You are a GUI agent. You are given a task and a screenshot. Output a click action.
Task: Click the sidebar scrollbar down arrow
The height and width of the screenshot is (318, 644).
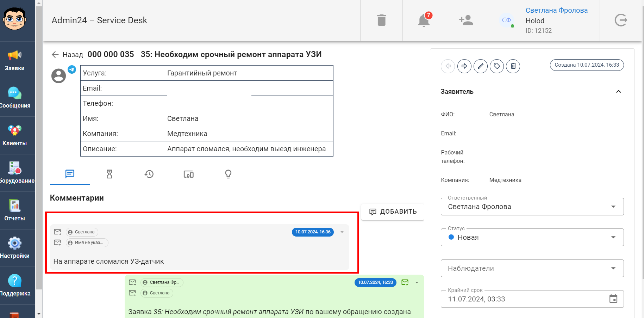(x=39, y=314)
